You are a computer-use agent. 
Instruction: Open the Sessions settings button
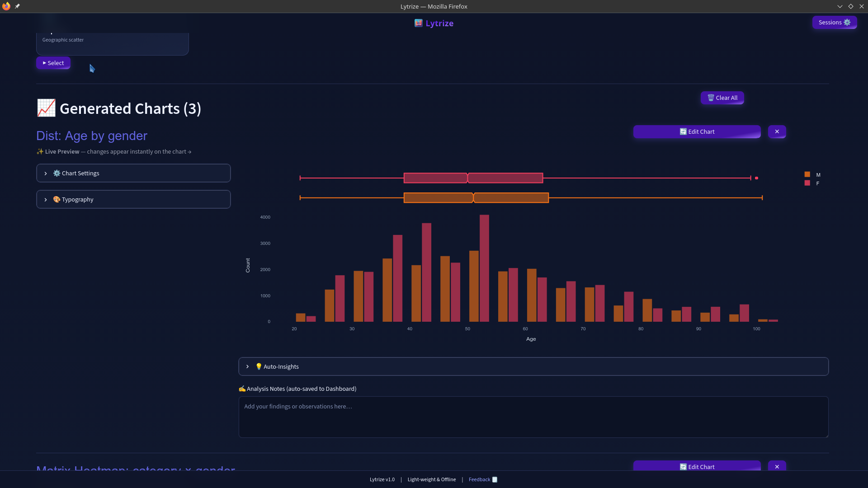(834, 23)
